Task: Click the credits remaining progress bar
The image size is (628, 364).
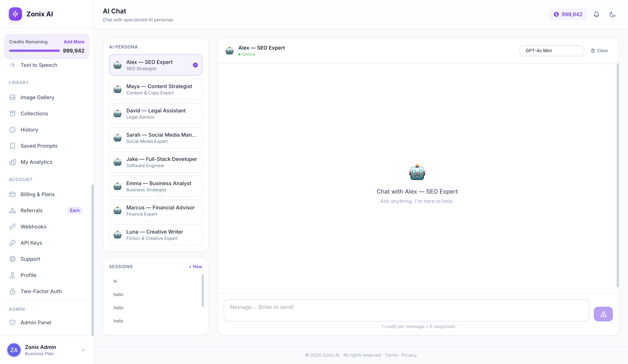Action: (34, 51)
